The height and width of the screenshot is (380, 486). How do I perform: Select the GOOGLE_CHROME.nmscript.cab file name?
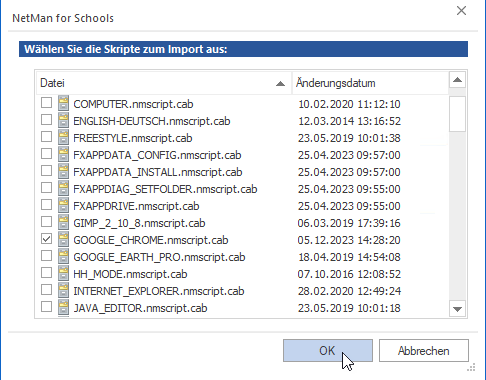[x=151, y=240]
